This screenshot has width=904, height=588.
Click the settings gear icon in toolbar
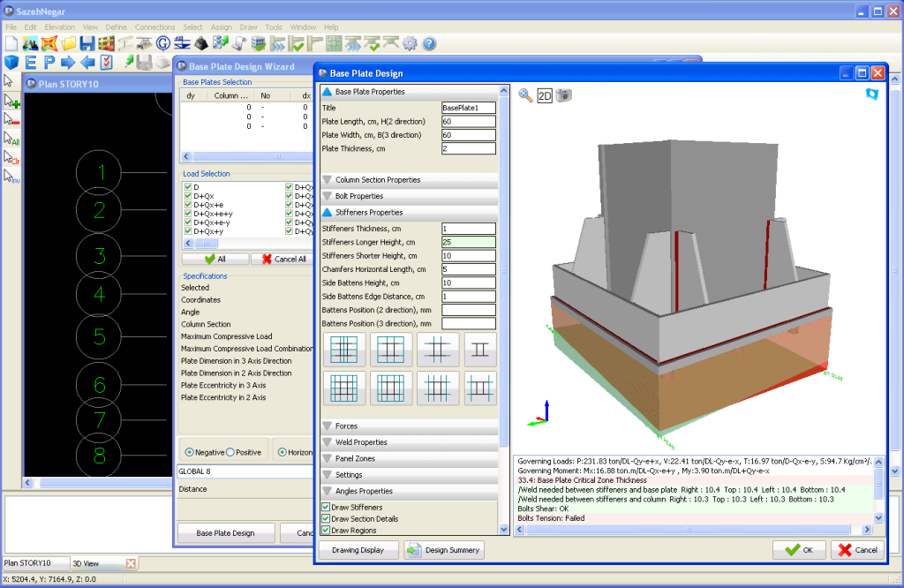(410, 43)
